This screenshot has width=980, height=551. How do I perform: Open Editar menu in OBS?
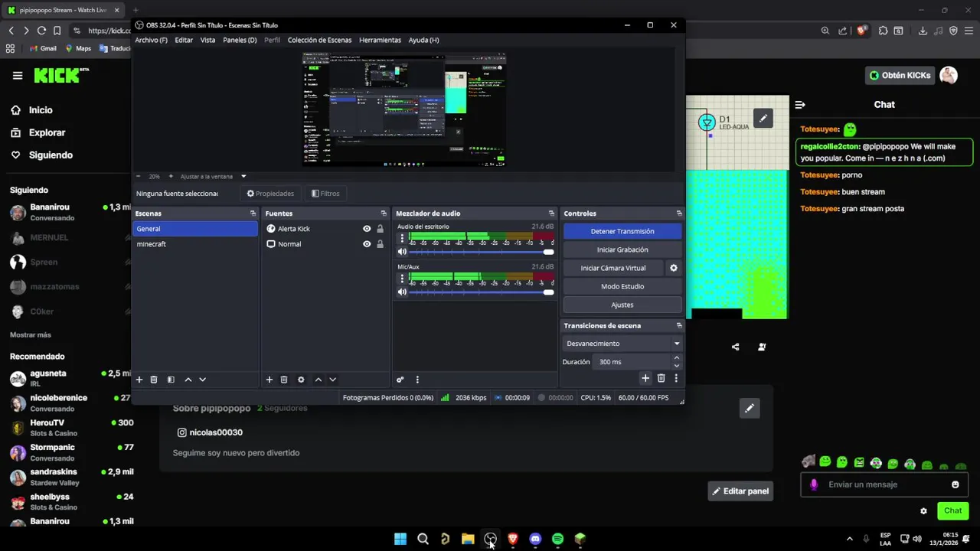[x=184, y=40]
